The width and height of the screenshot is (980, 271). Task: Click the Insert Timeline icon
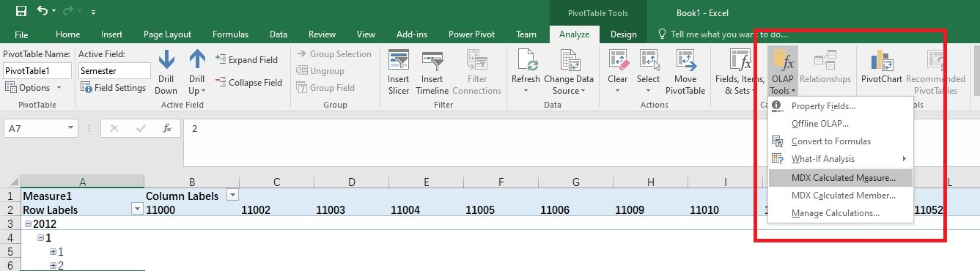tap(432, 61)
